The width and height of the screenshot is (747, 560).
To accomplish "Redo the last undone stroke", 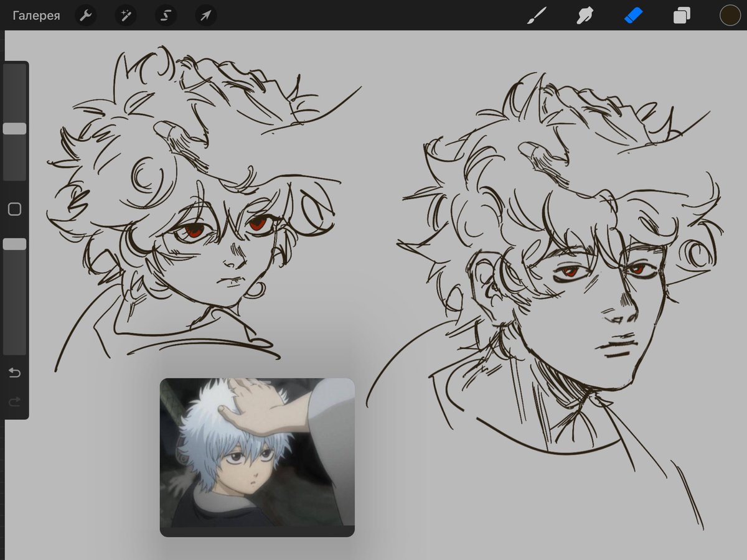I will [14, 402].
